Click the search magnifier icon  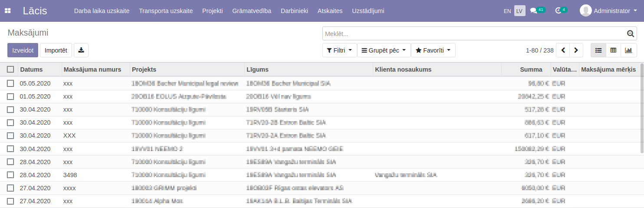[630, 33]
